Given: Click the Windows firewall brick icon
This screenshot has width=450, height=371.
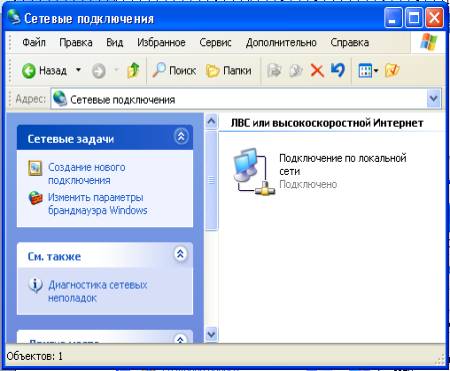Looking at the screenshot, I should coord(36,198).
